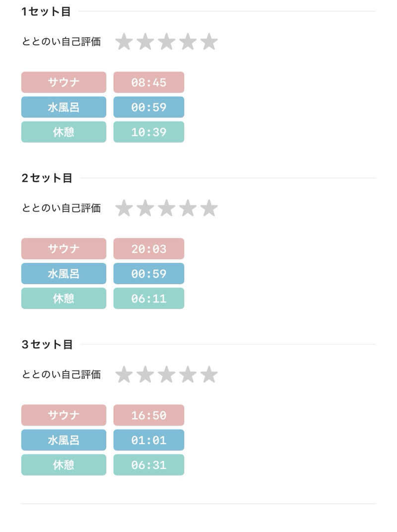Rate set 1 with one star

pyautogui.click(x=124, y=42)
